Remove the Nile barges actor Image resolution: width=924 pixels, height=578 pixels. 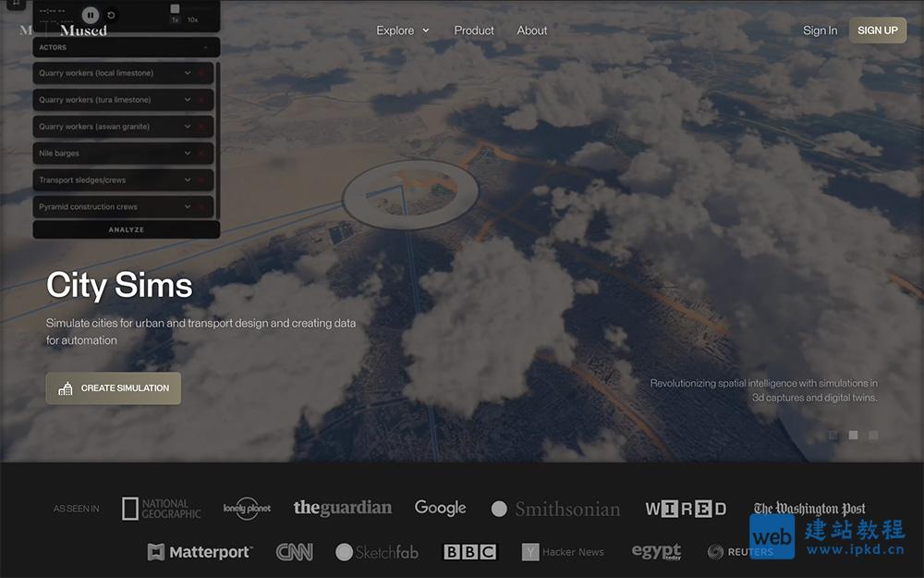[x=201, y=154]
